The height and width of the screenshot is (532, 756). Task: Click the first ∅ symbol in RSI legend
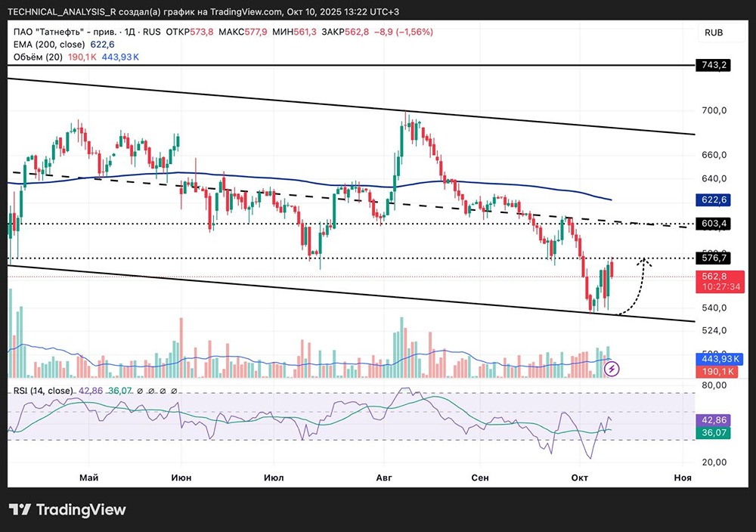tap(141, 391)
